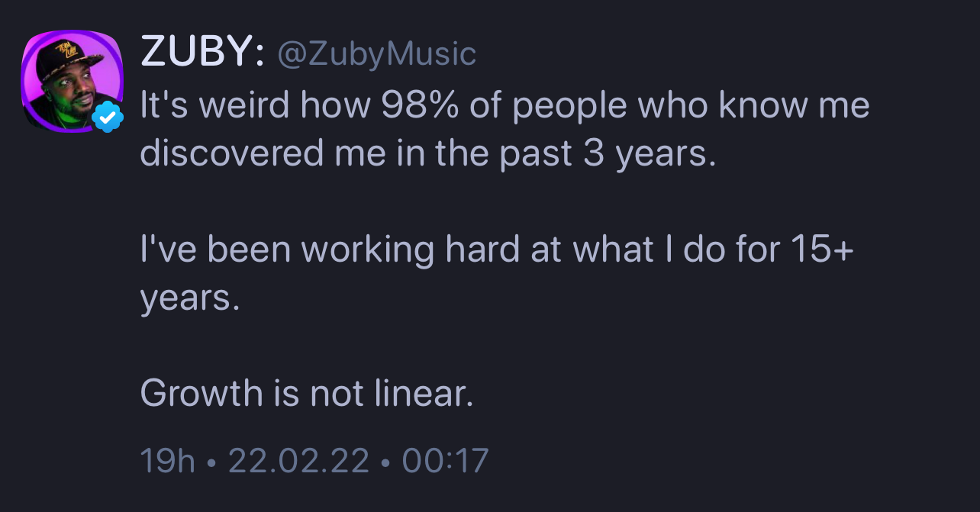Screen dimensions: 980x512
Task: Open the @ZubyMusic handle link
Action: pos(376,54)
